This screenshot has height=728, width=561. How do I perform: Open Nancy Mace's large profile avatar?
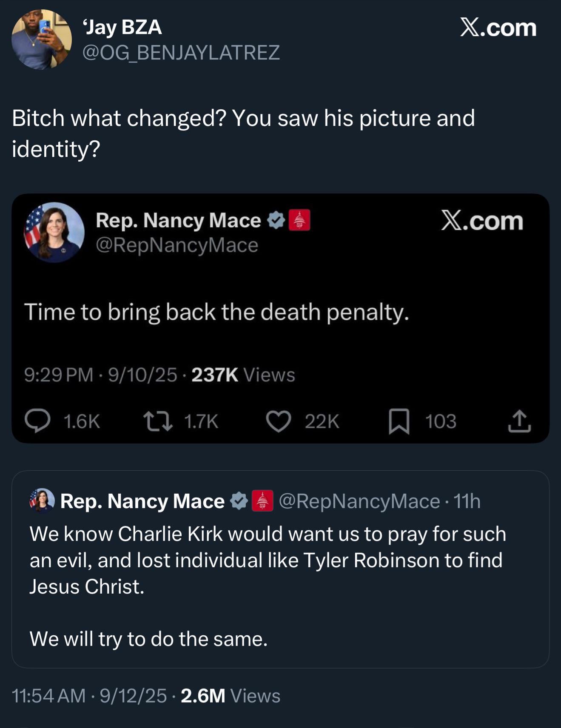pos(54,232)
